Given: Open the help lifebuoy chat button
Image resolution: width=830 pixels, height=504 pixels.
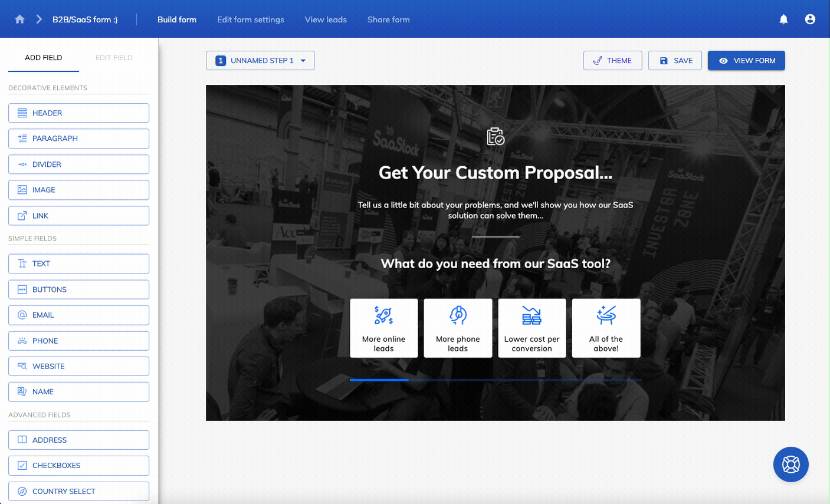Looking at the screenshot, I should (x=790, y=465).
